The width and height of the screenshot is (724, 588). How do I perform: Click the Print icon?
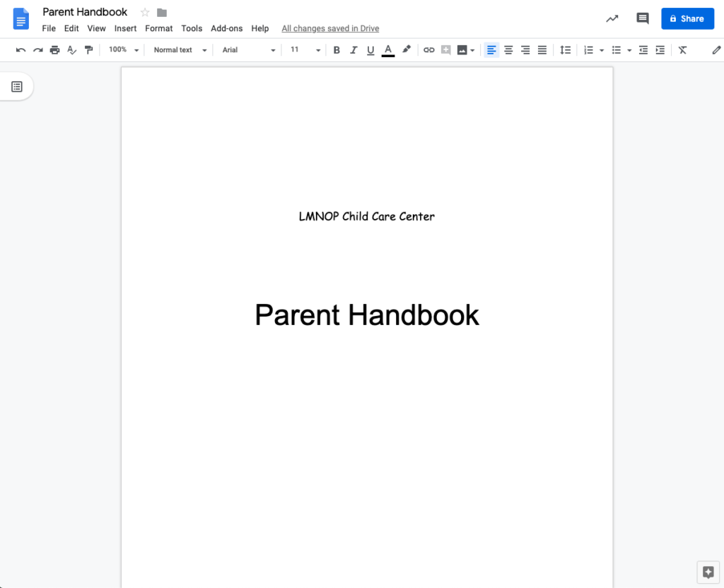pos(54,50)
